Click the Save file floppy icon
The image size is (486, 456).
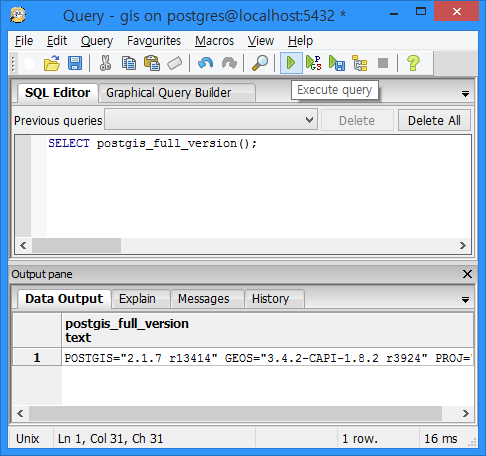pyautogui.click(x=75, y=63)
